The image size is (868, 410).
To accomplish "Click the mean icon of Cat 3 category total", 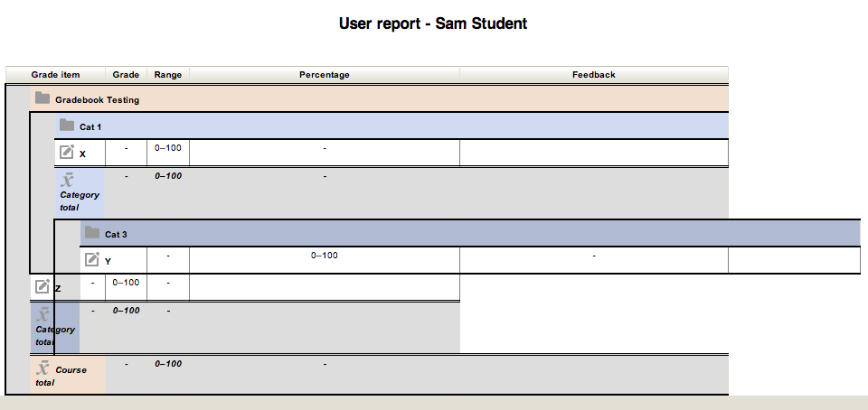I will [42, 314].
